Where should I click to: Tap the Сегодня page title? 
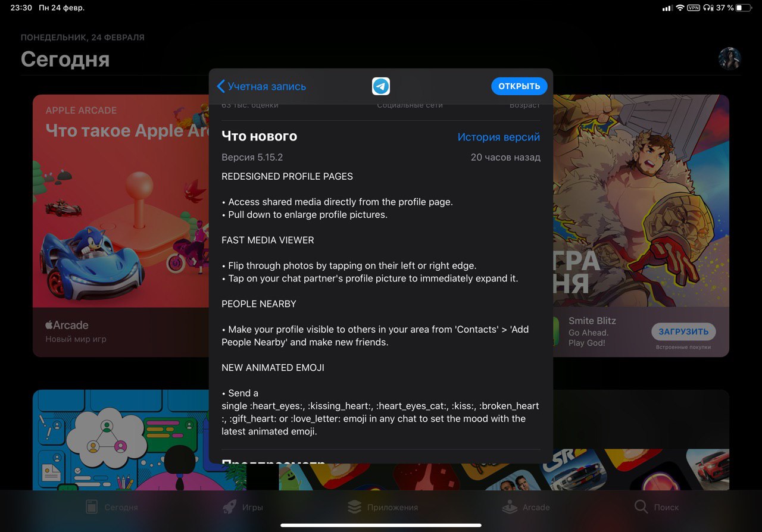coord(65,59)
